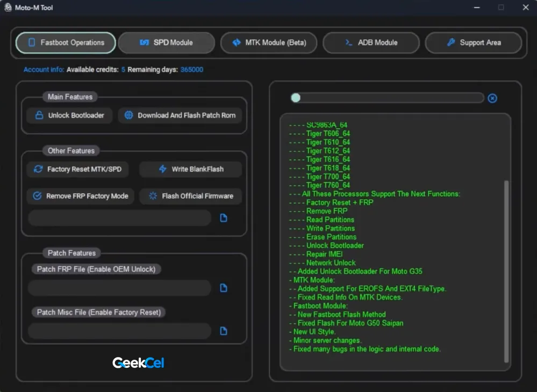Click the Write BlankFlash button
Screen dimensions: 537x392
click(191, 169)
